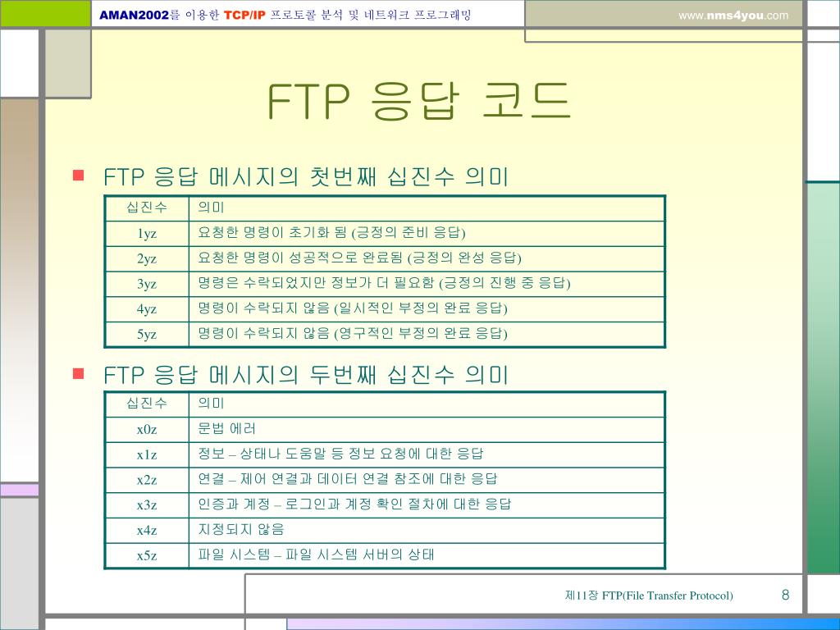Viewport: 840px width, 630px height.
Task: Click '십진수' header in second table
Action: pyautogui.click(x=147, y=403)
